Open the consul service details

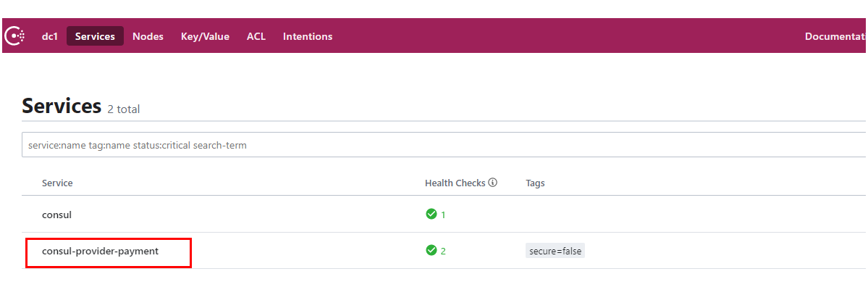point(57,215)
